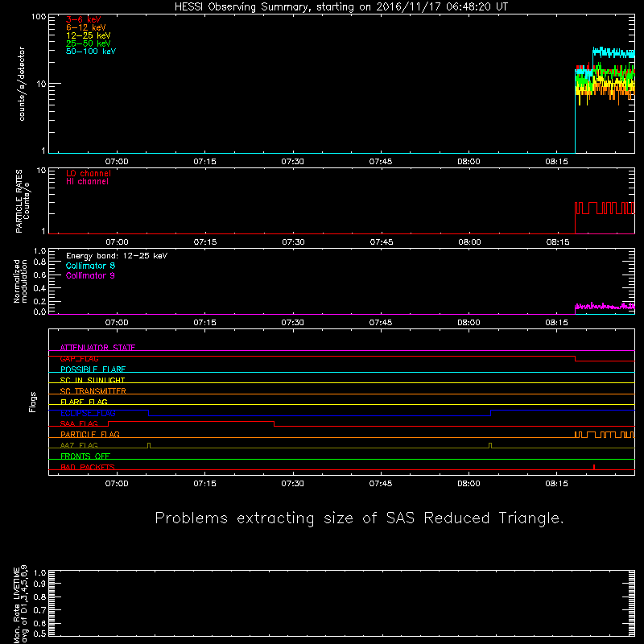Click the Energy band: 12-25 keV label
This screenshot has height=644, width=644.
(x=117, y=256)
